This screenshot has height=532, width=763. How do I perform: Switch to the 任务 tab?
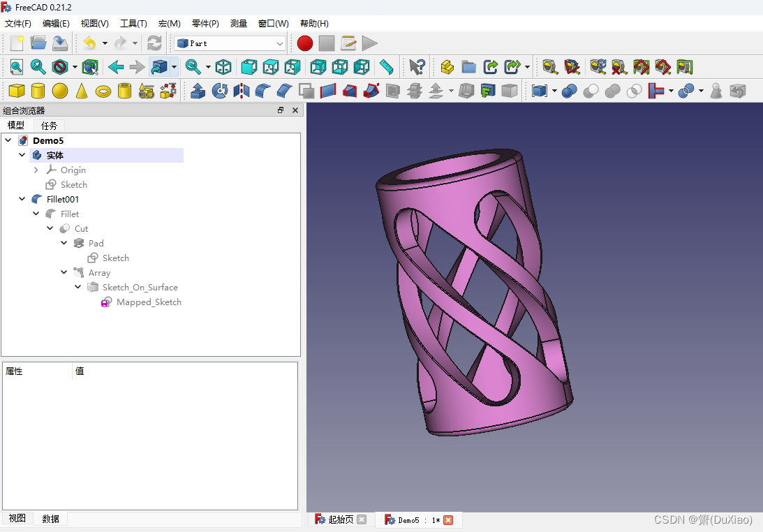(49, 126)
